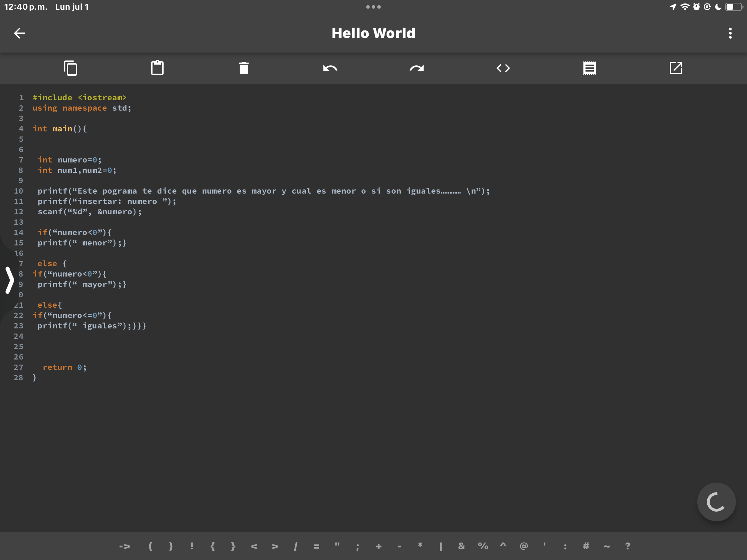
Task: Click the trash delete icon
Action: tap(244, 68)
